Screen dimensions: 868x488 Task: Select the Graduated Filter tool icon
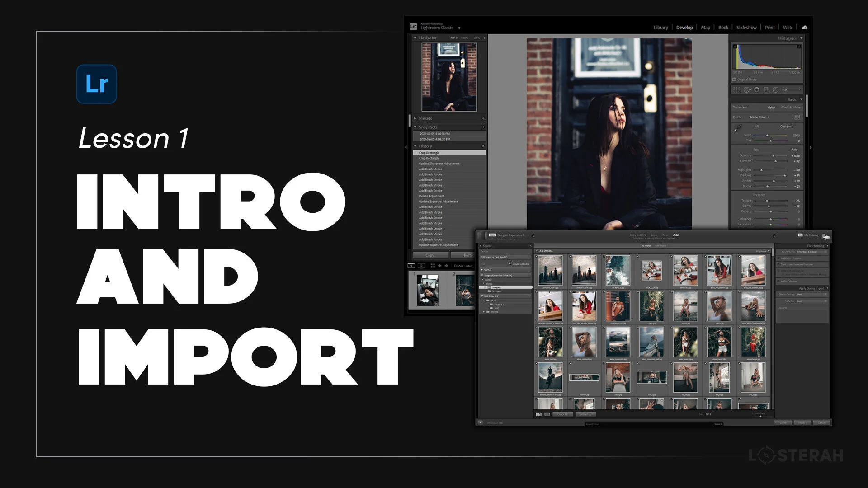(766, 90)
